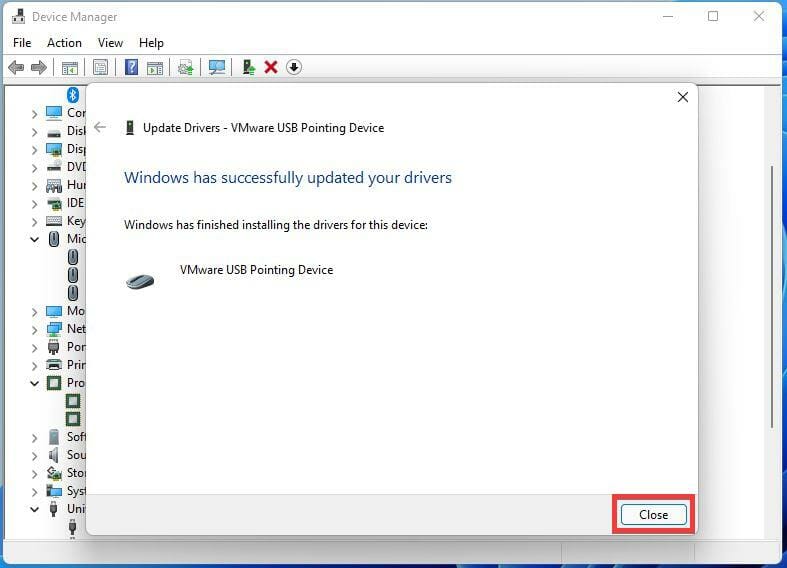The image size is (787, 568).
Task: Expand the Disk drives tree node
Action: (x=34, y=132)
